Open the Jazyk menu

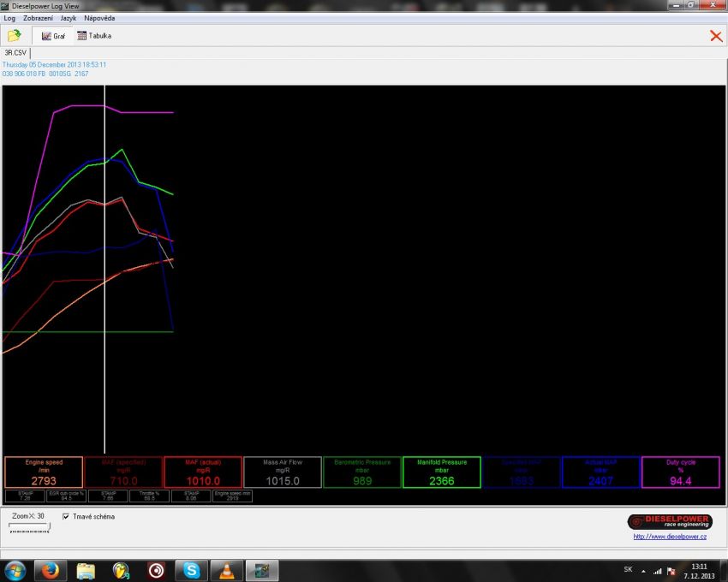[69, 18]
